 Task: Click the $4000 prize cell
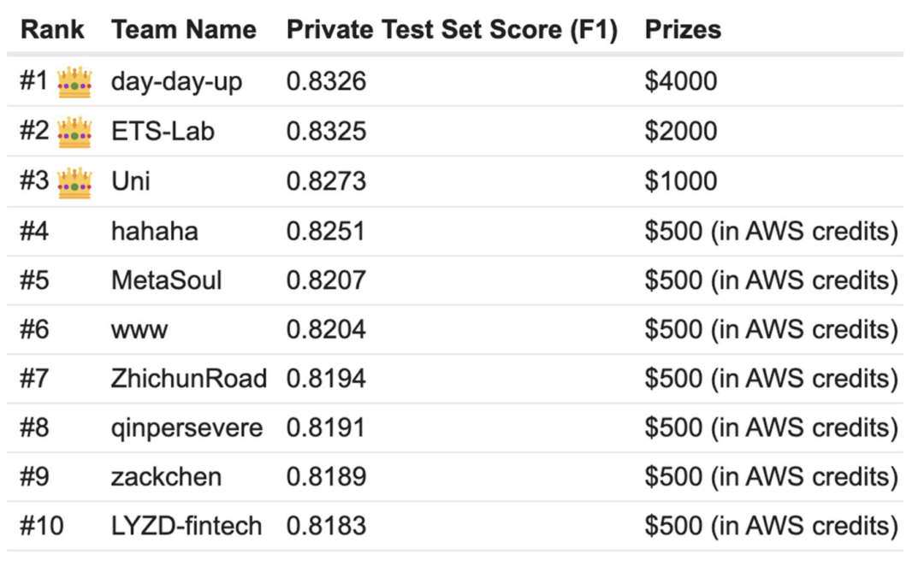[x=681, y=82]
